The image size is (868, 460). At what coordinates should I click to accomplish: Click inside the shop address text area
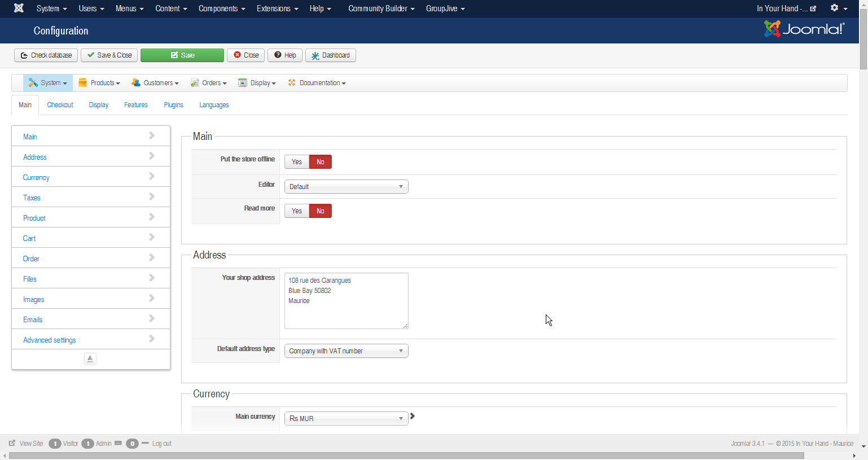click(347, 301)
